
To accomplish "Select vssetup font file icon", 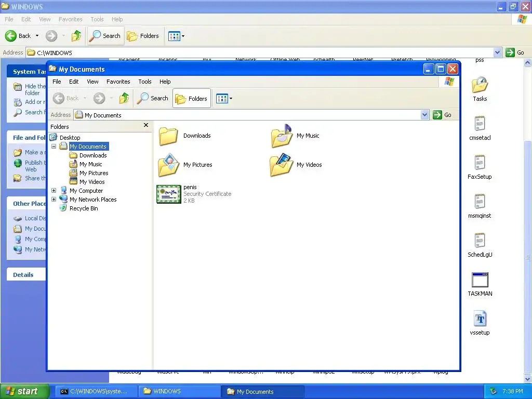I will (480, 318).
